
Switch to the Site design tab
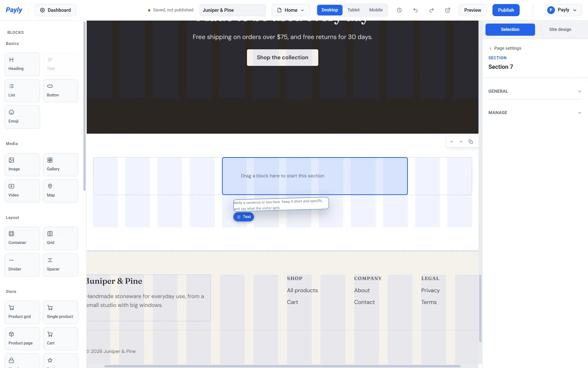pyautogui.click(x=560, y=29)
